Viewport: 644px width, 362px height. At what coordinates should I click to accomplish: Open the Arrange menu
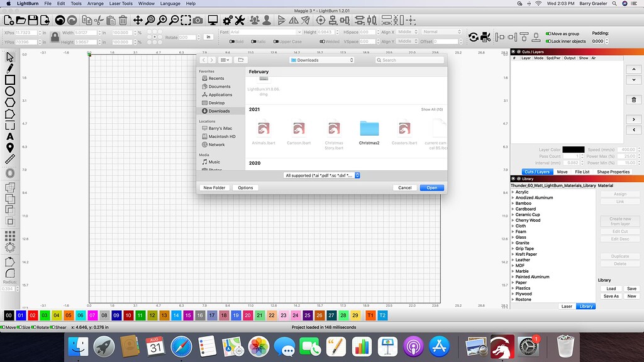[96, 3]
